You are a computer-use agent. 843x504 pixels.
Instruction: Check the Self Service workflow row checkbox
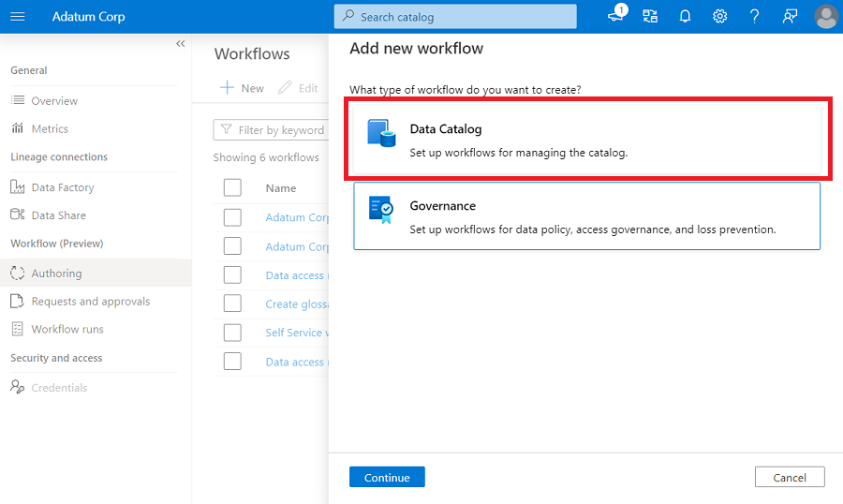232,333
